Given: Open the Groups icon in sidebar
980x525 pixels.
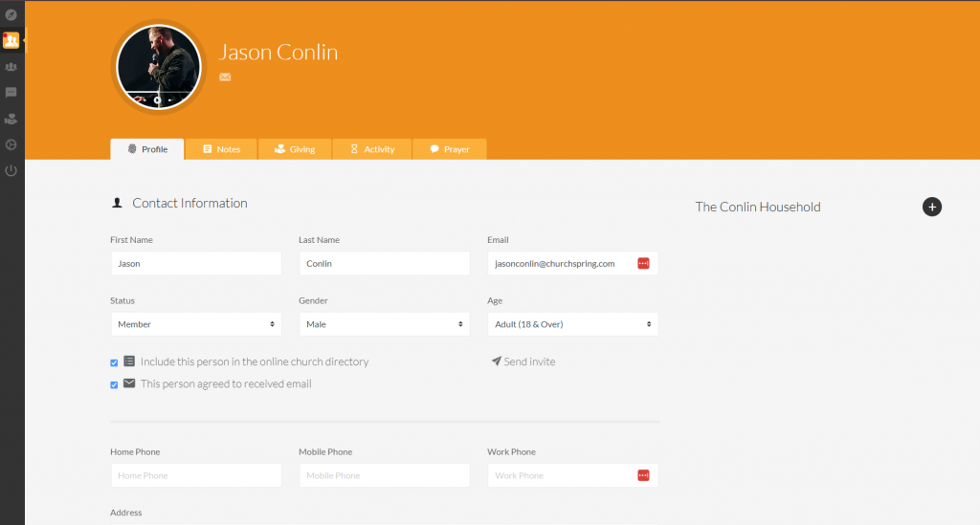Looking at the screenshot, I should coord(11,67).
